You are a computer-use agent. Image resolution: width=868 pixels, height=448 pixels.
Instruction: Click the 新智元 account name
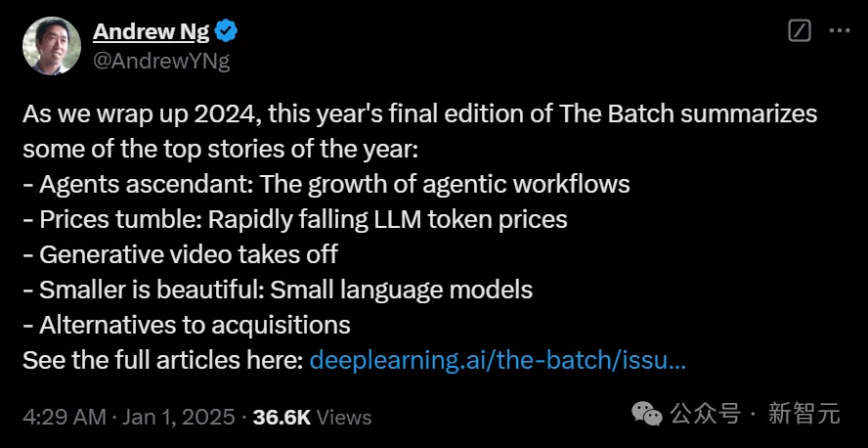[x=803, y=414]
